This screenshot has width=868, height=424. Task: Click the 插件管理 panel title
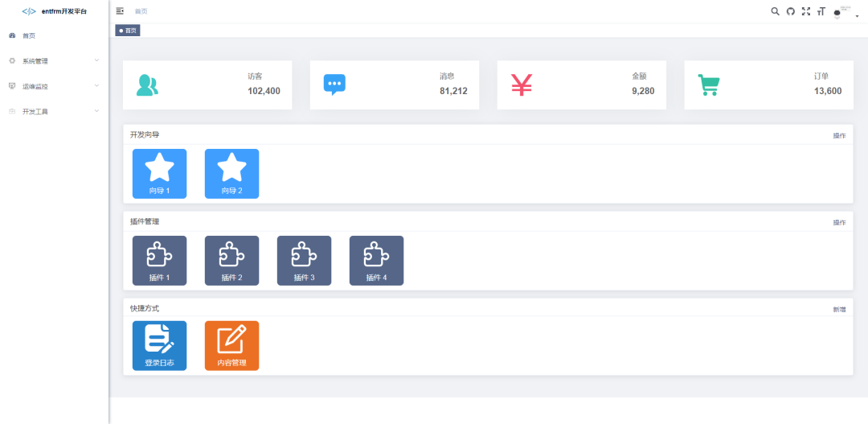pos(145,222)
